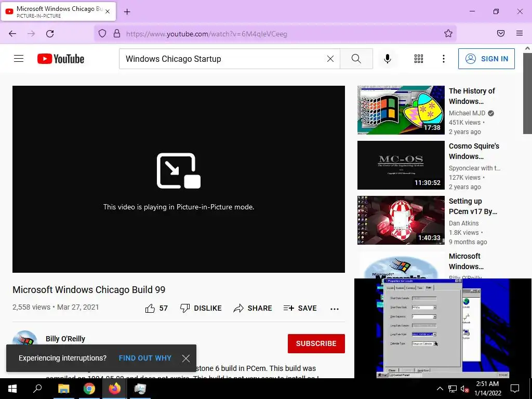Switch to Firefox in taskbar
The height and width of the screenshot is (399, 532).
[114, 389]
